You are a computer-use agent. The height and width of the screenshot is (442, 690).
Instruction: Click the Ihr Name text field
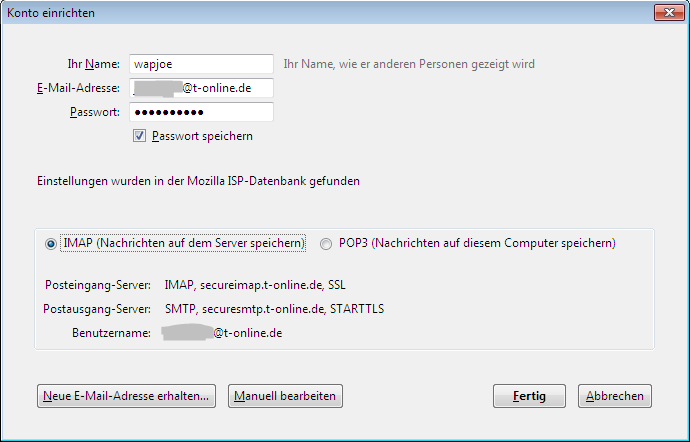point(201,64)
